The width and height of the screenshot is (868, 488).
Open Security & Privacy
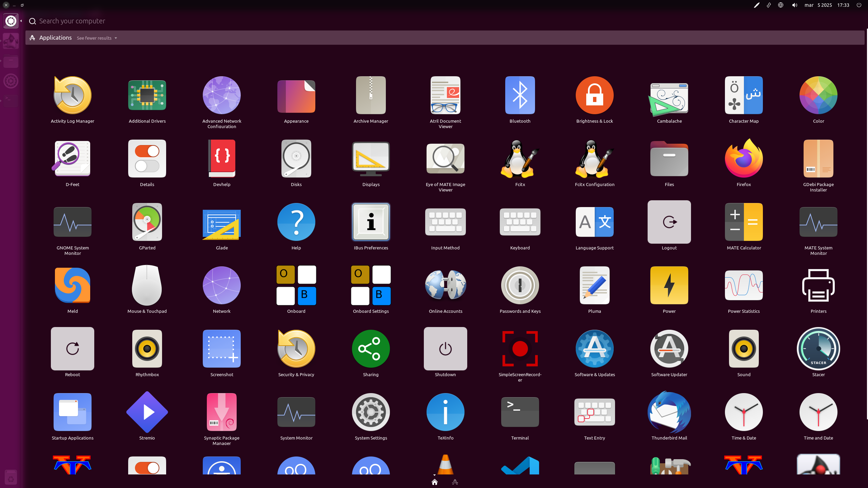pyautogui.click(x=296, y=349)
